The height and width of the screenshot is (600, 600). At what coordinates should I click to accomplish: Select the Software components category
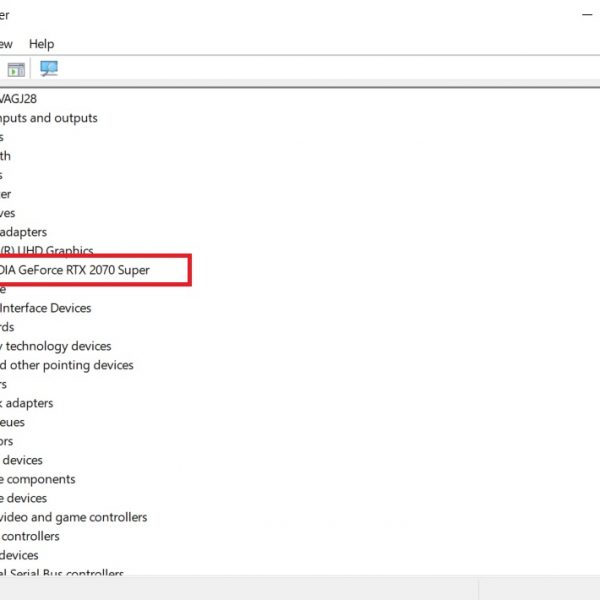(x=38, y=479)
